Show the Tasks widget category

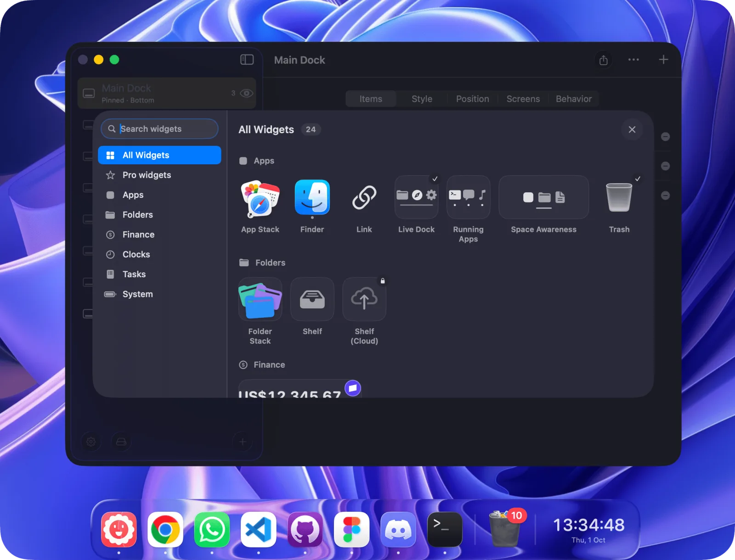(x=159, y=274)
